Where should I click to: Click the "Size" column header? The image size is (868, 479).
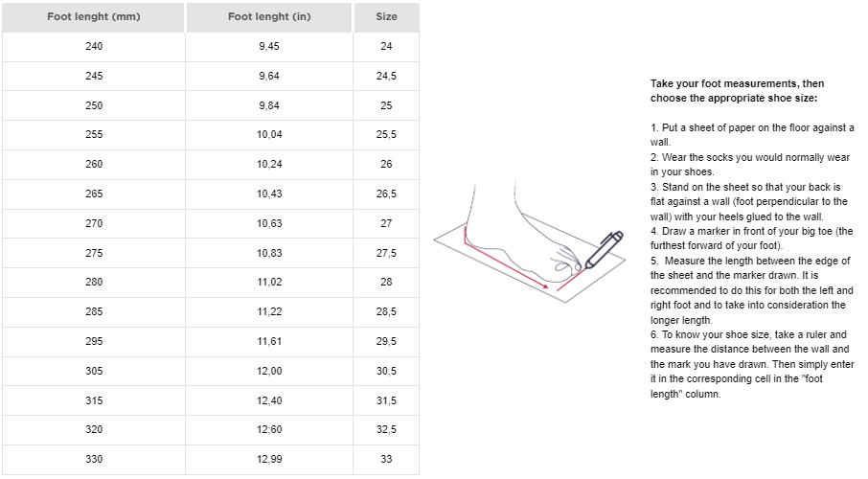tap(386, 17)
